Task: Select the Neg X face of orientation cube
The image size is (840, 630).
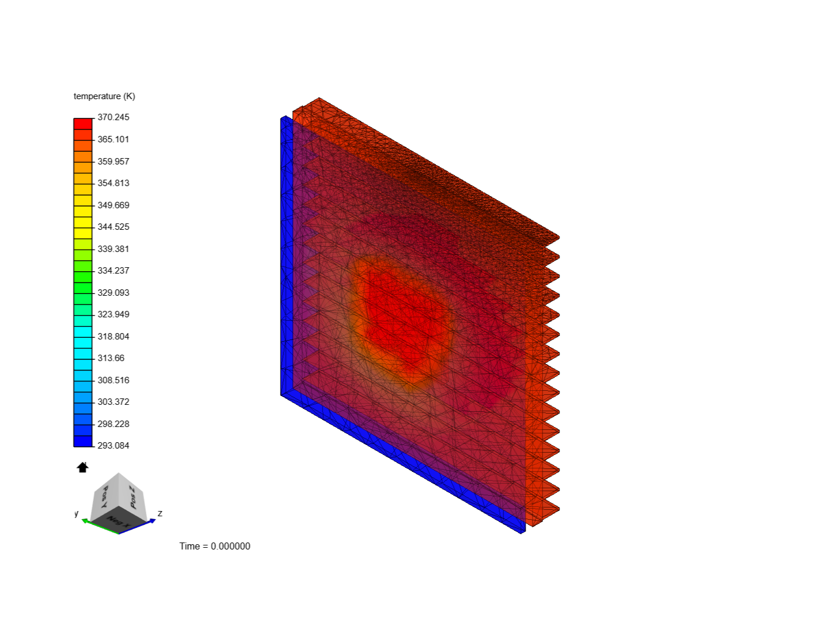Action: (x=119, y=520)
